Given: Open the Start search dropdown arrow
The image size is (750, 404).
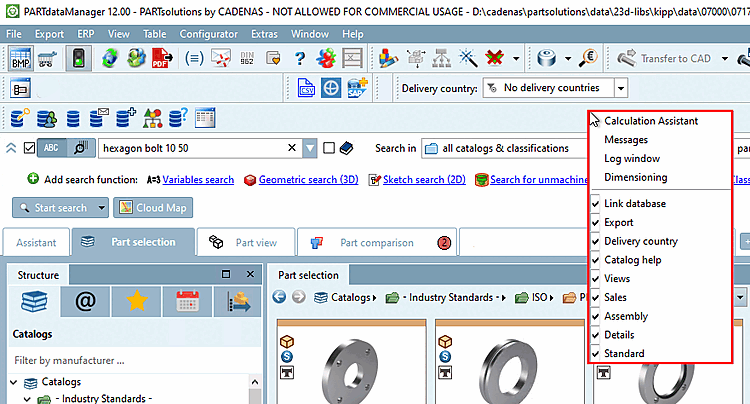Looking at the screenshot, I should [101, 208].
